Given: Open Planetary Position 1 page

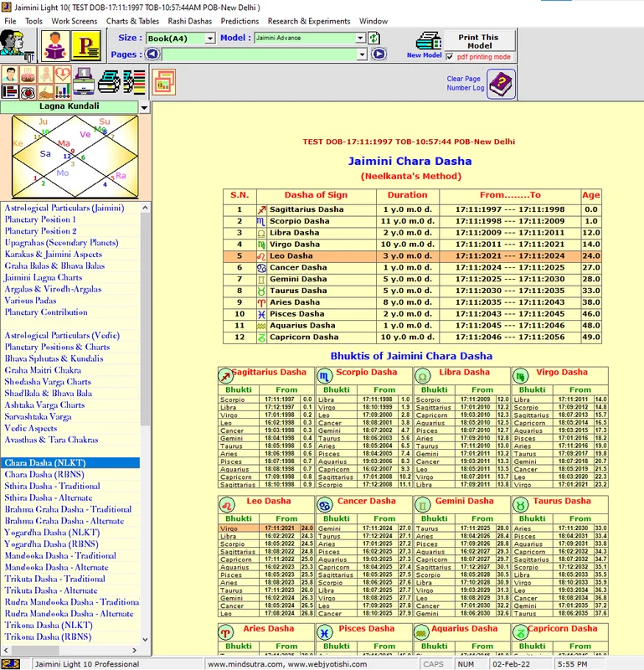Looking at the screenshot, I should [40, 219].
